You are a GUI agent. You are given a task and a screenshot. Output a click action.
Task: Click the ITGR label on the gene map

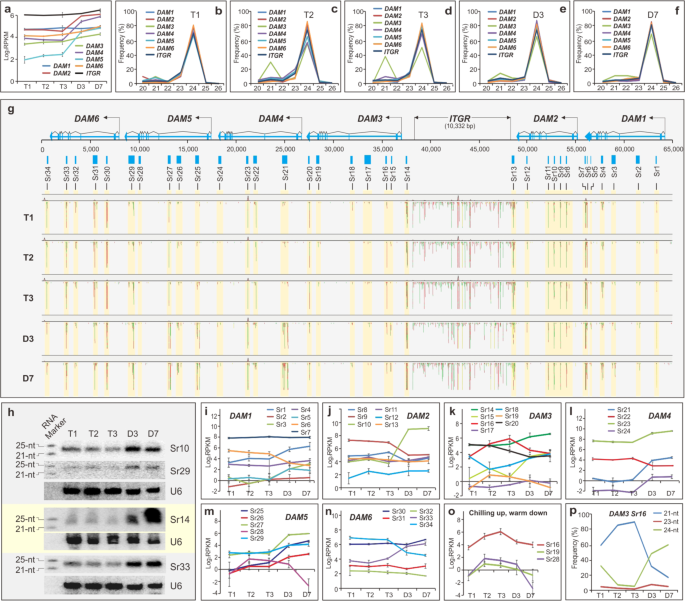point(460,118)
